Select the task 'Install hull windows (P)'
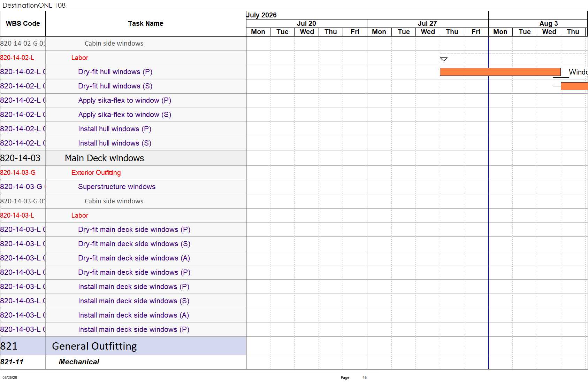The image size is (588, 382). coord(115,129)
